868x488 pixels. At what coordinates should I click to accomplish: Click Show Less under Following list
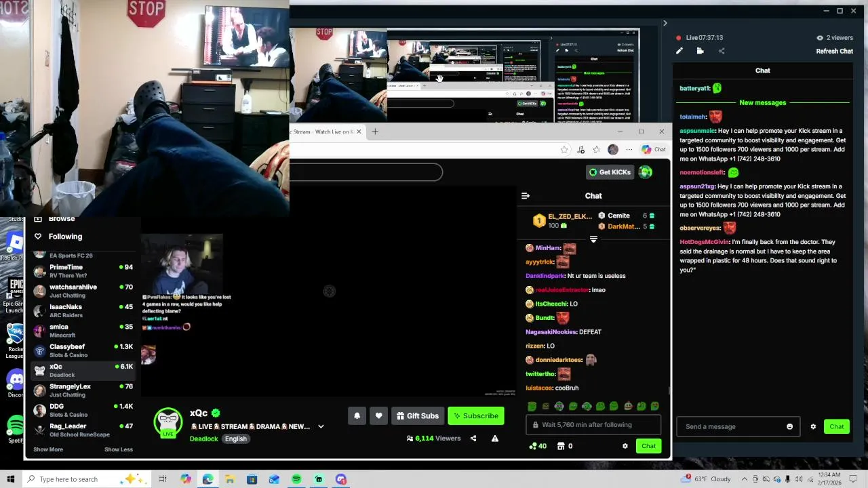[119, 449]
